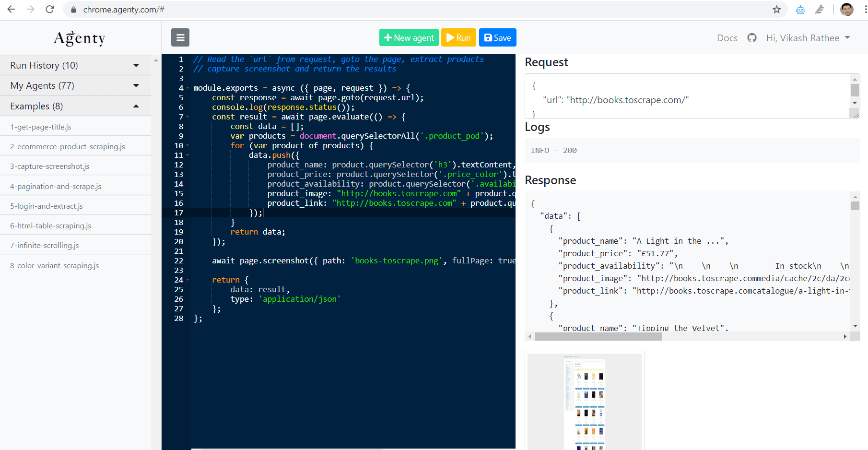The height and width of the screenshot is (450, 868).
Task: Click in the Request JSON text area
Action: pos(687,96)
